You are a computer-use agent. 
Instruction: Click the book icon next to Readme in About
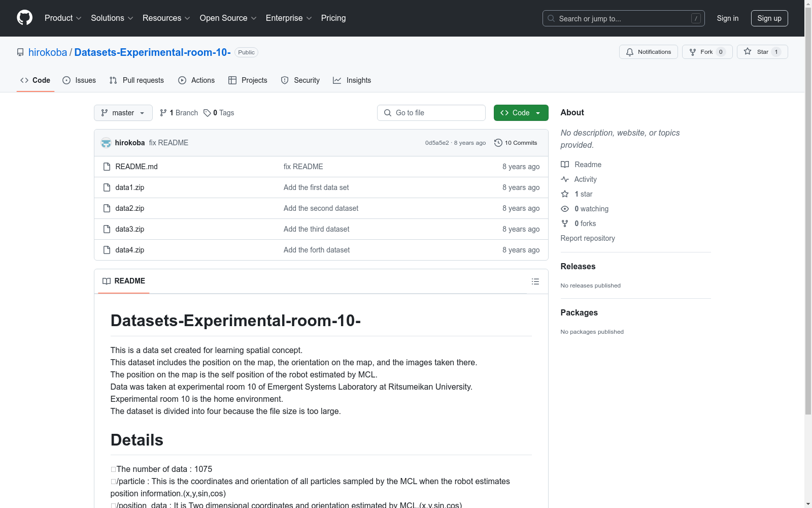565,165
